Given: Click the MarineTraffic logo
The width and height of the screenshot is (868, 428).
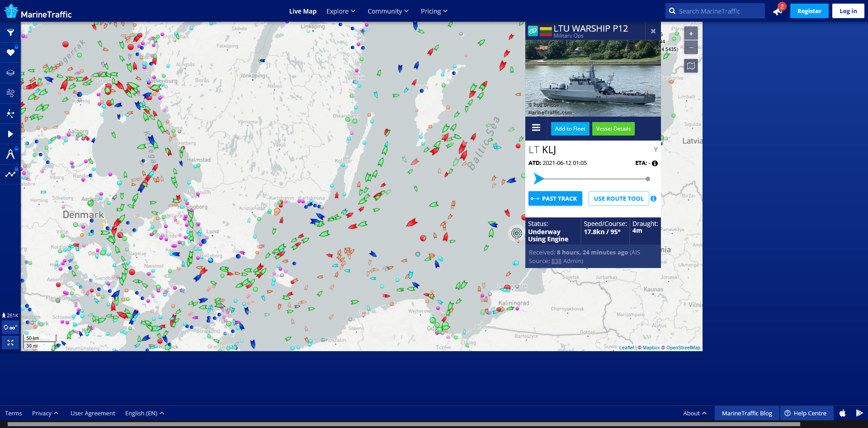Looking at the screenshot, I should (38, 12).
